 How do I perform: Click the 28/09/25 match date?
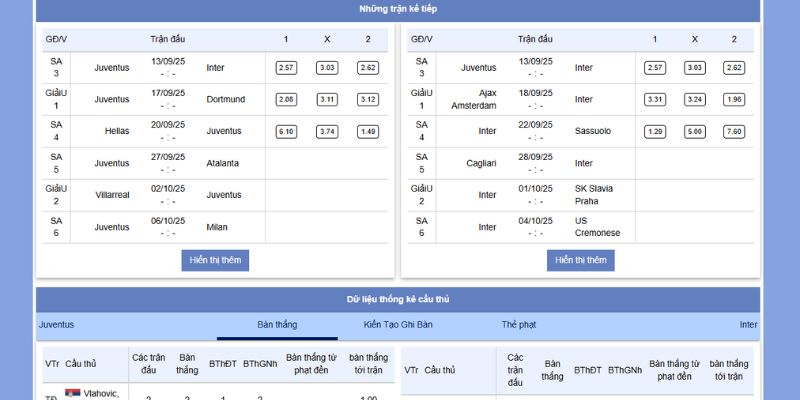(535, 157)
